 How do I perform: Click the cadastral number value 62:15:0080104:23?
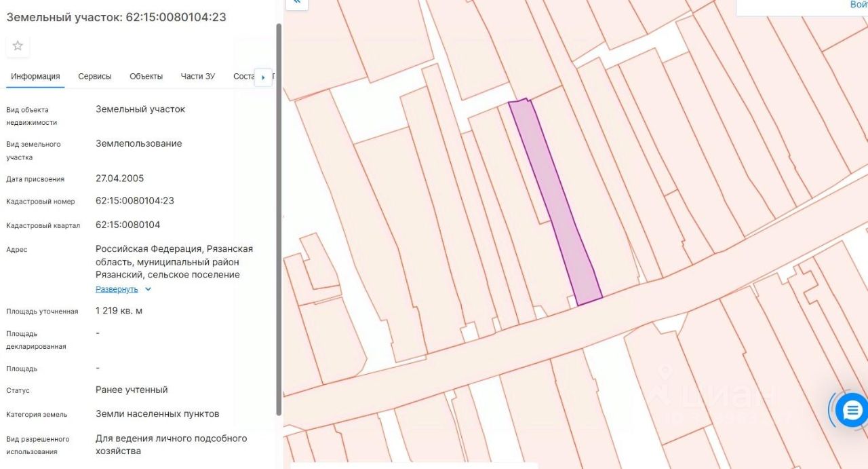tap(135, 201)
